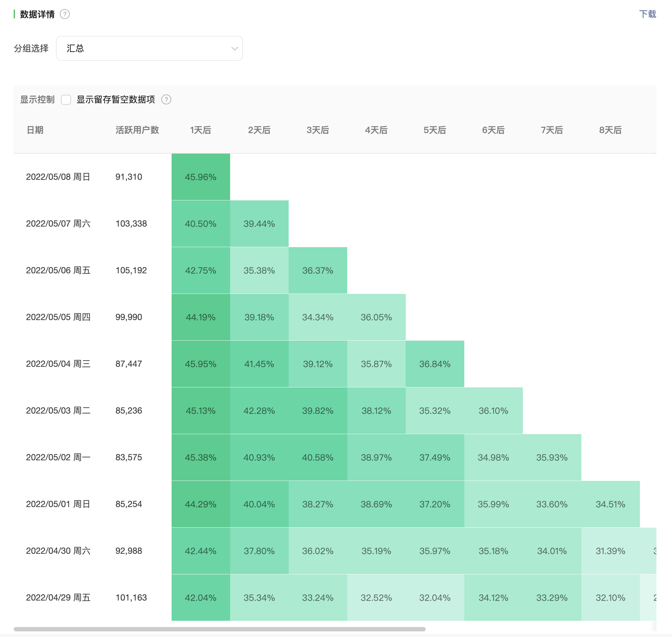Click the 87,447 active users value
This screenshot has width=672, height=637.
[129, 364]
